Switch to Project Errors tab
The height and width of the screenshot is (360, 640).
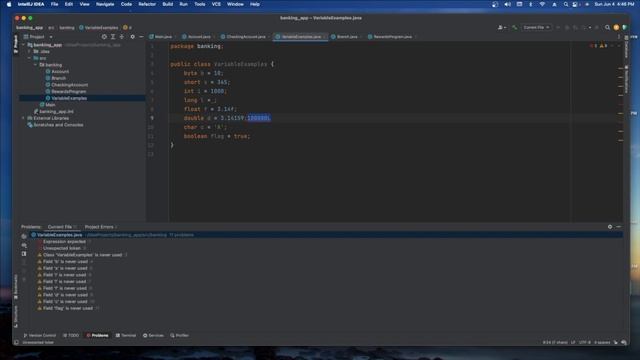(99, 227)
